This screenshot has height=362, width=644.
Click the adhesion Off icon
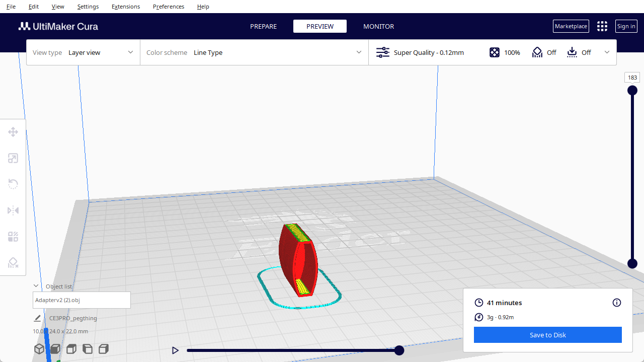(x=572, y=52)
